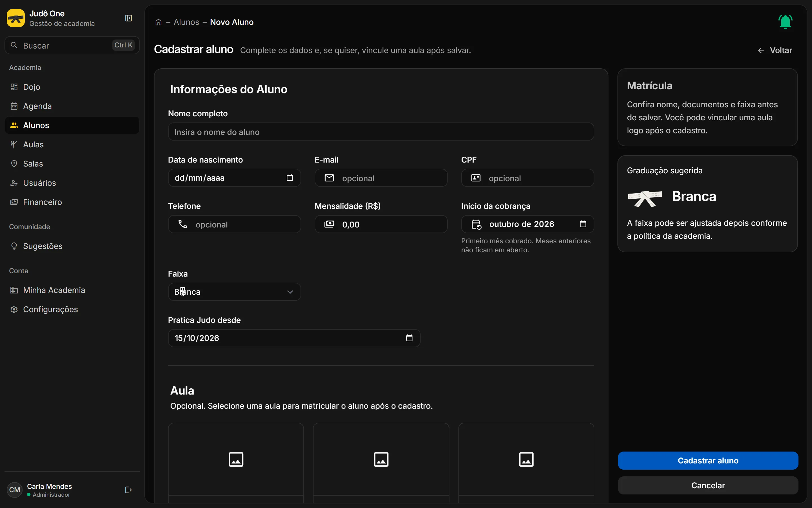The width and height of the screenshot is (812, 508).
Task: Focus the Mensalidade (R$) field
Action: 381,224
